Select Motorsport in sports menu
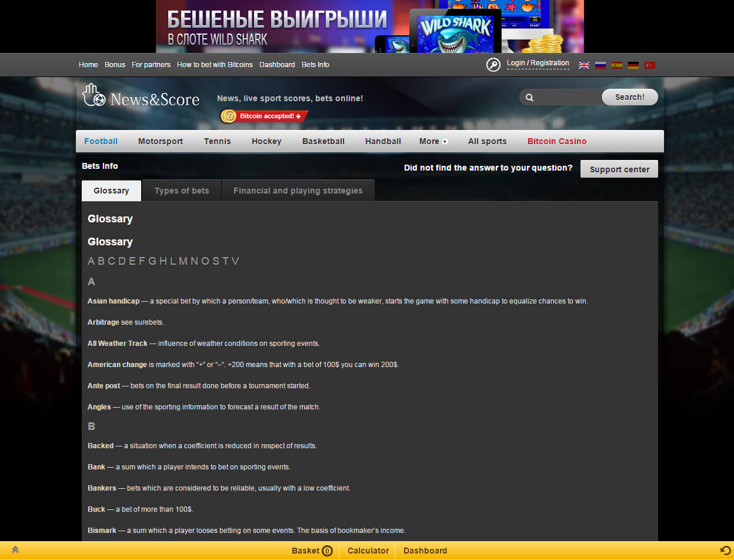The width and height of the screenshot is (734, 560). point(161,141)
